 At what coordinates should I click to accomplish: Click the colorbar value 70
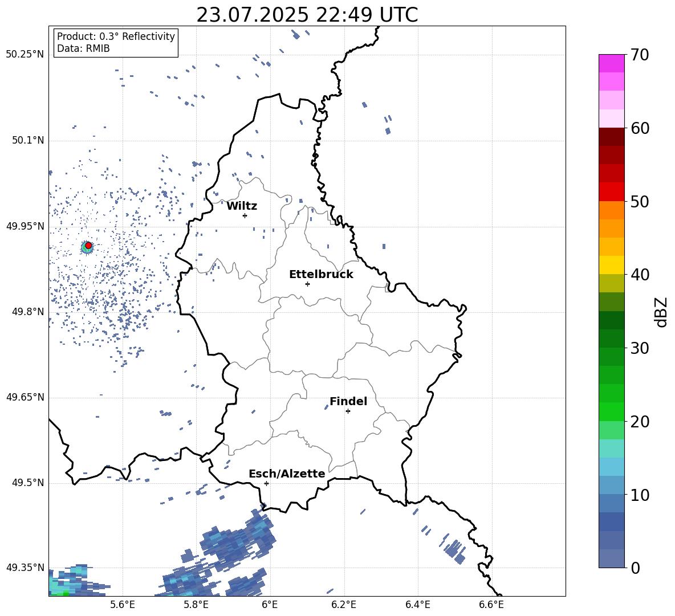[x=640, y=55]
